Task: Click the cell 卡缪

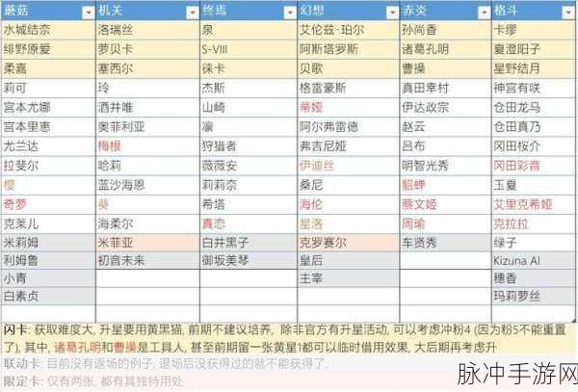Action: point(534,30)
